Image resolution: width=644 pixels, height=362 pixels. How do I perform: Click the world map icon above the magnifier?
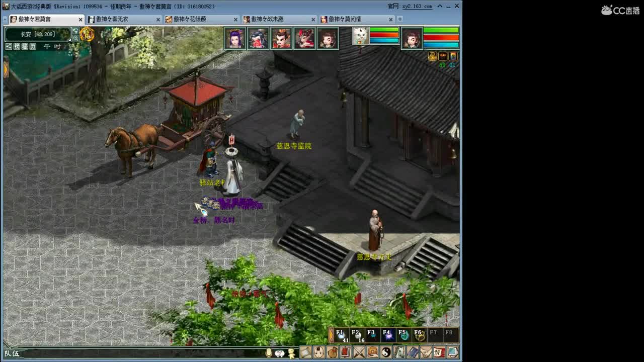point(75,31)
